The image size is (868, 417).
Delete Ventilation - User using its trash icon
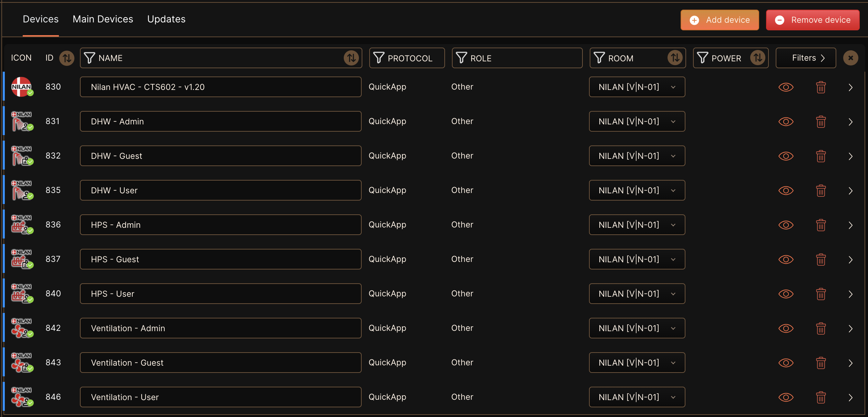(x=821, y=397)
